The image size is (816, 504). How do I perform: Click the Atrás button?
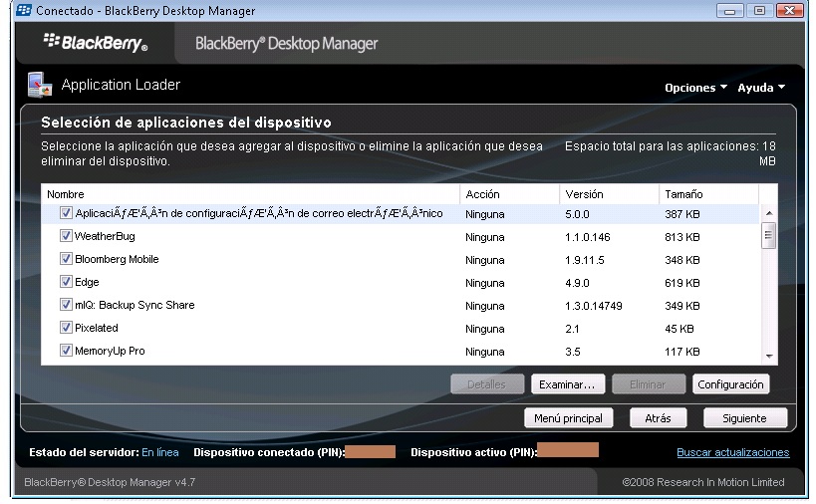pos(659,418)
